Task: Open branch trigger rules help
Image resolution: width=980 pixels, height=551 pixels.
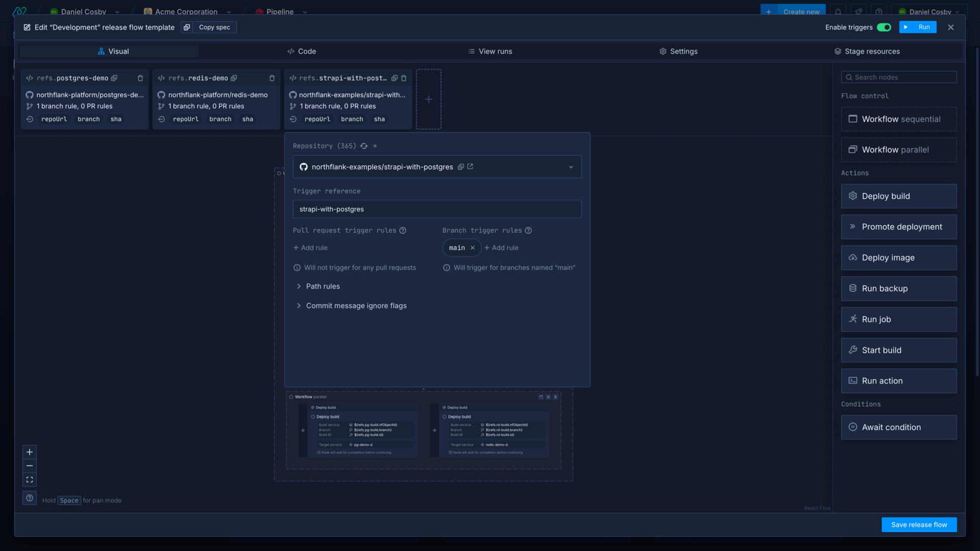Action: (x=528, y=231)
